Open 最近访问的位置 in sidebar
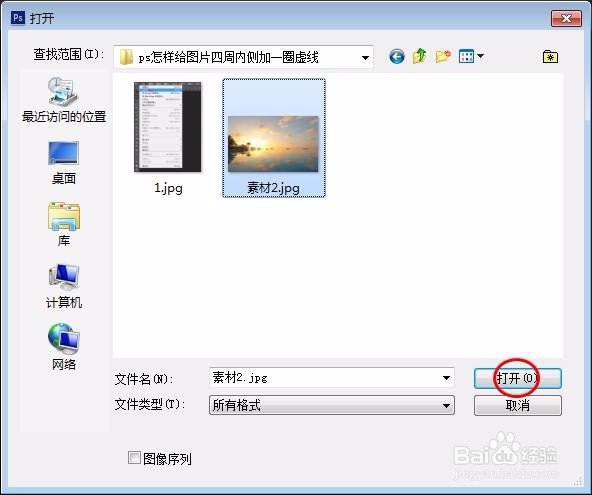The image size is (592, 495). click(64, 100)
